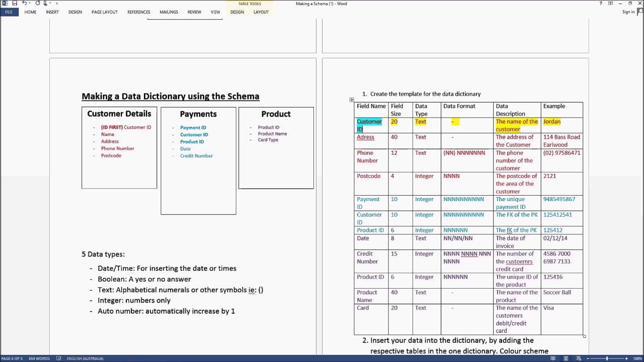
Task: Open Word Help question mark
Action: [x=601, y=4]
